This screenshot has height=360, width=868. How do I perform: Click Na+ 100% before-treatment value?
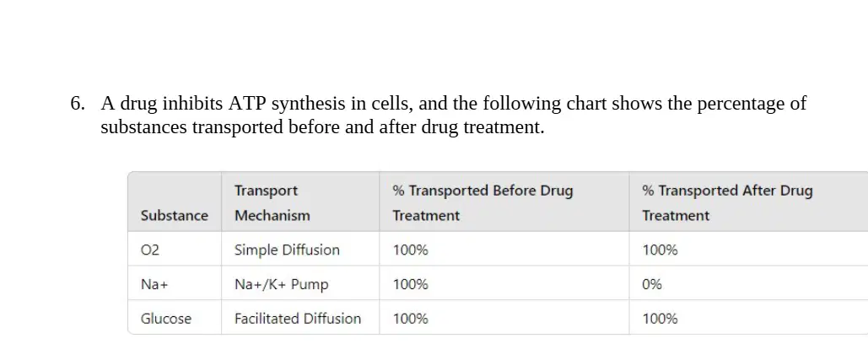pyautogui.click(x=410, y=284)
